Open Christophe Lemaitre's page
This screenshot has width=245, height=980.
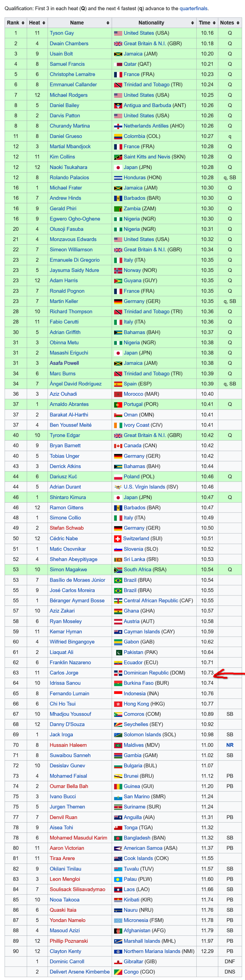click(72, 74)
